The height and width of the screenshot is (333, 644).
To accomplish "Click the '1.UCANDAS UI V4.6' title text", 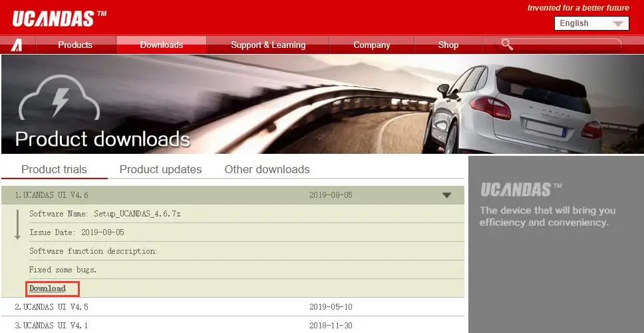I will tap(52, 195).
